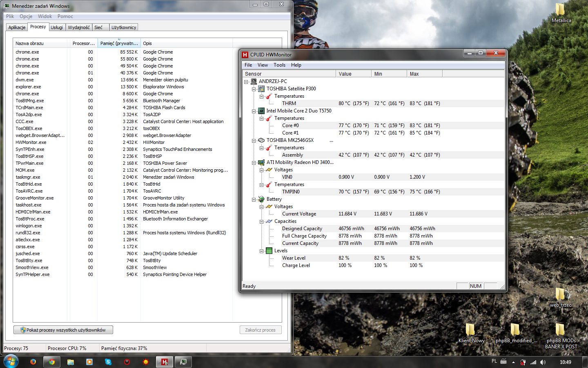This screenshot has width=588, height=368.
Task: Collapse the TOSHIBA MK2546GSX node
Action: pos(254,141)
